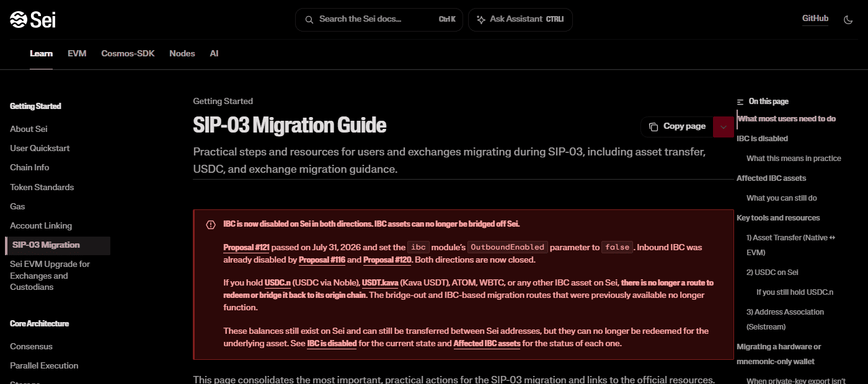Open Consensus in sidebar

pos(31,347)
